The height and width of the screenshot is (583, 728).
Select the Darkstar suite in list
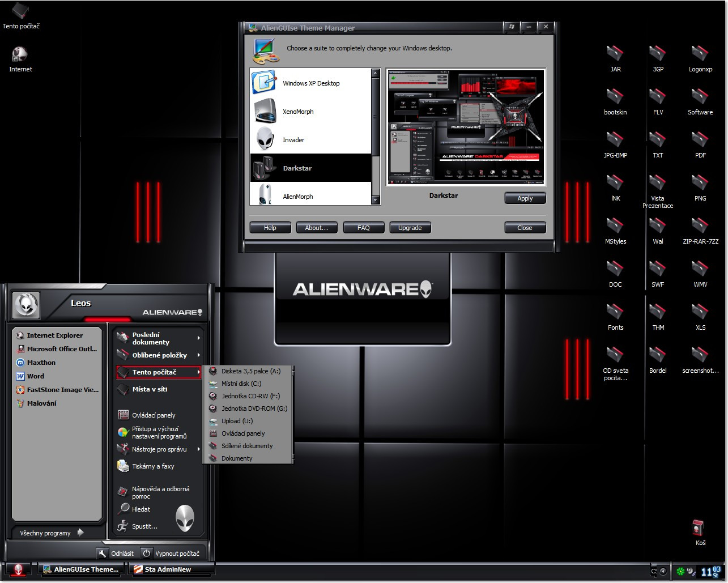(x=311, y=168)
